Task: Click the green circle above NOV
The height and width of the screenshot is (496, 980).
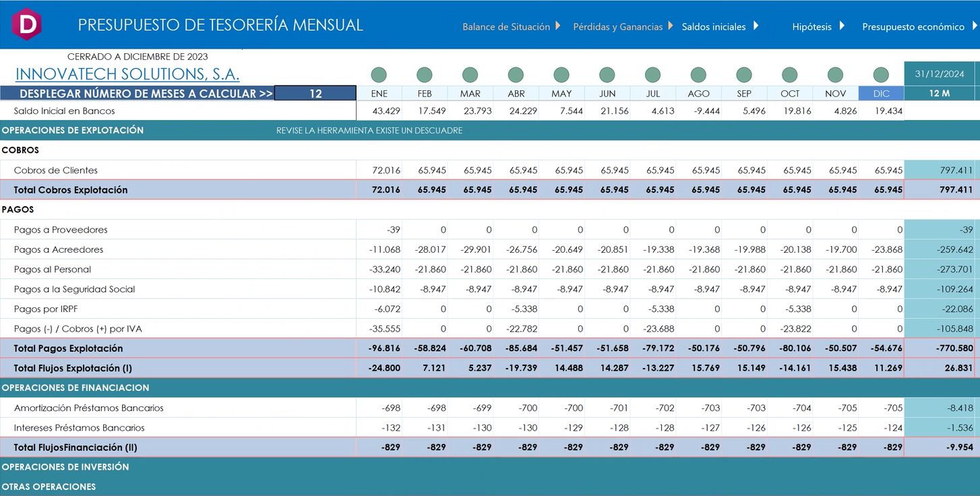Action: pos(835,75)
